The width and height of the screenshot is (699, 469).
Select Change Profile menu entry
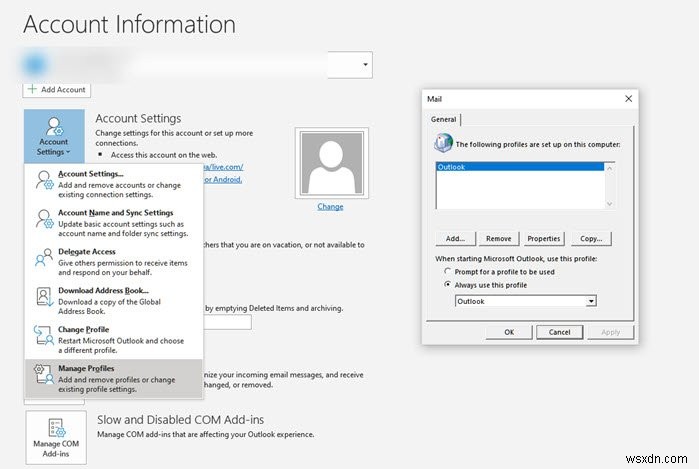tap(114, 339)
